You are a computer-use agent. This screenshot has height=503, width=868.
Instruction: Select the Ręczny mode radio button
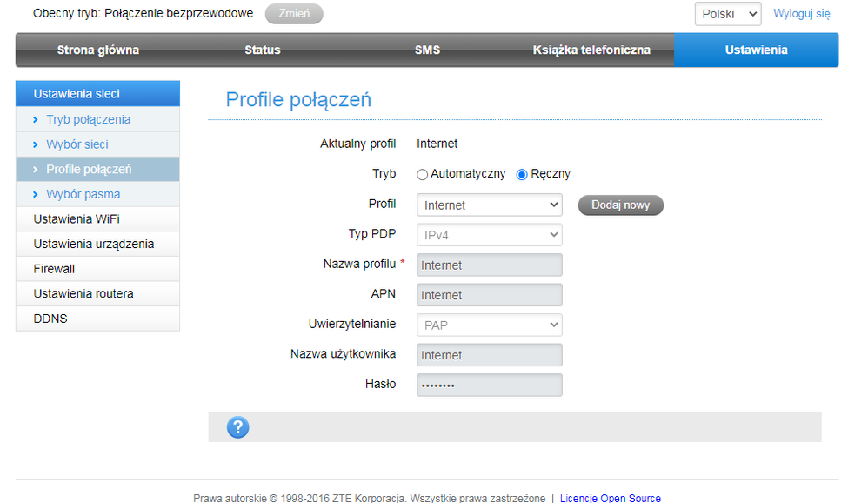(x=522, y=174)
